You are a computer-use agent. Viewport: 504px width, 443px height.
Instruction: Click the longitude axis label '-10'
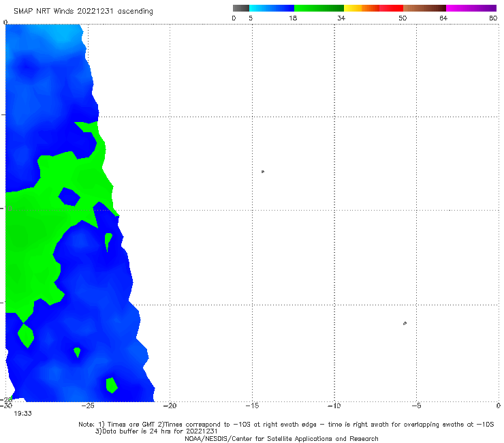(334, 406)
